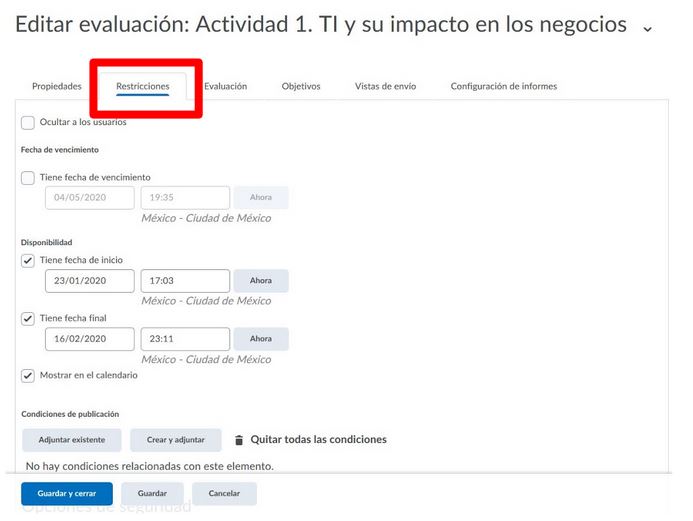Click the end date field 16/02/2020
The height and width of the screenshot is (521, 693).
89,339
